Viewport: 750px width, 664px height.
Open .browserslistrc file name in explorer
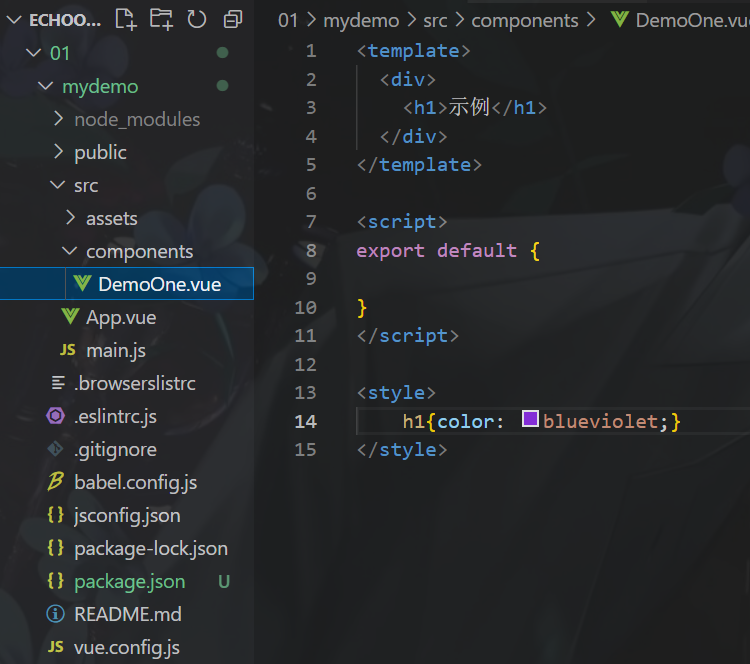[134, 384]
